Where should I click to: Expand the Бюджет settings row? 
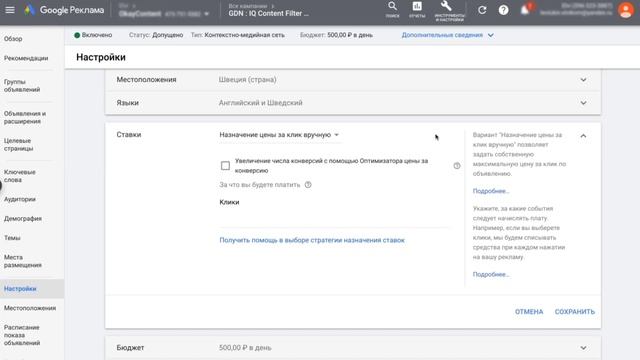[x=583, y=348]
